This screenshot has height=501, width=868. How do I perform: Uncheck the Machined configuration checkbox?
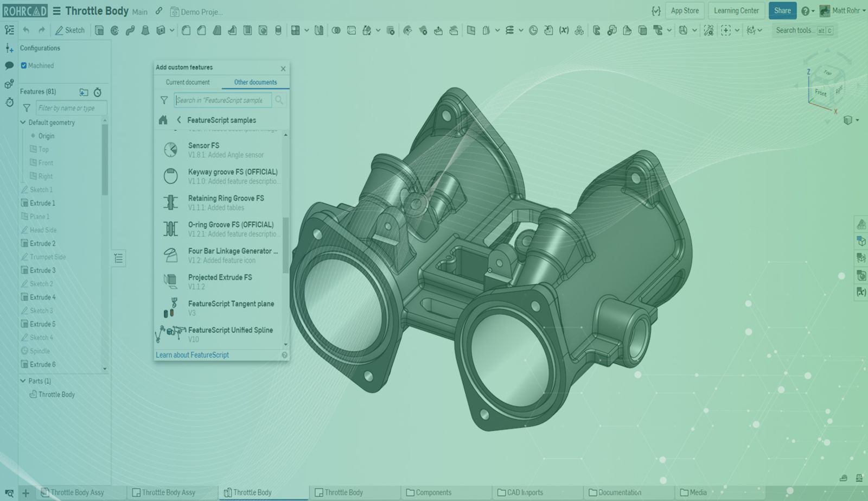tap(24, 66)
